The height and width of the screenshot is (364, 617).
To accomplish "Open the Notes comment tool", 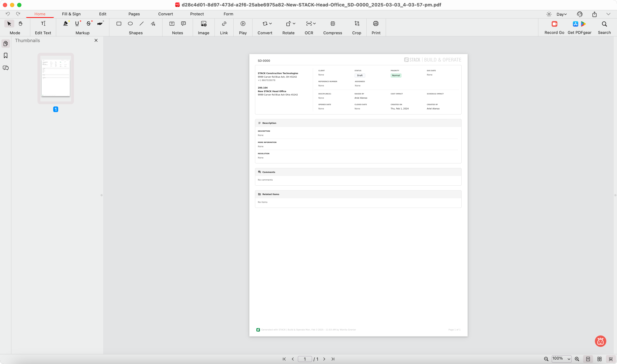I will coord(183,24).
